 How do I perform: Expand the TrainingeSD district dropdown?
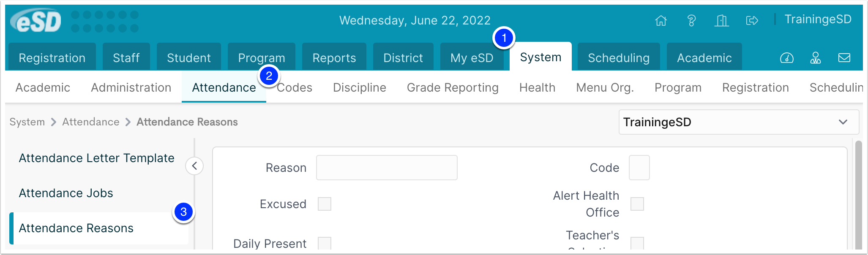point(739,122)
